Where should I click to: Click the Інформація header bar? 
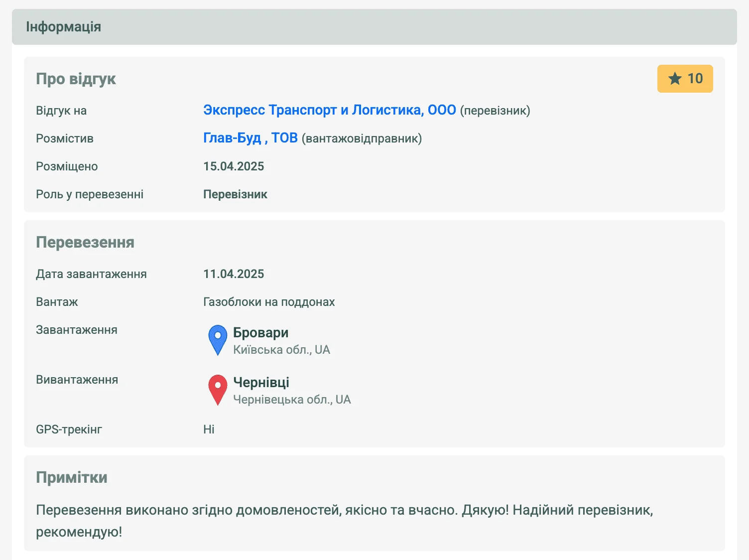tap(374, 27)
